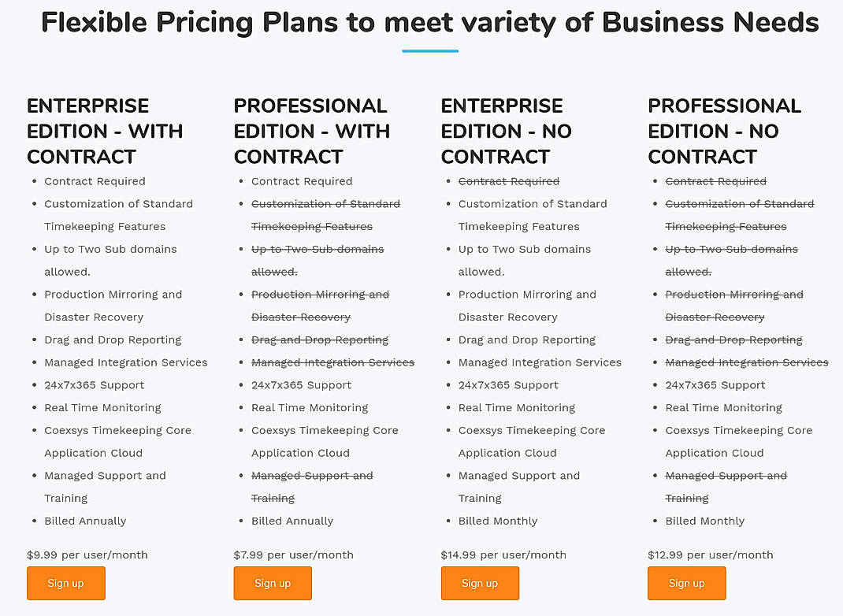Click Sign up under Enterprise Edition with Contract
843x616 pixels.
65,583
